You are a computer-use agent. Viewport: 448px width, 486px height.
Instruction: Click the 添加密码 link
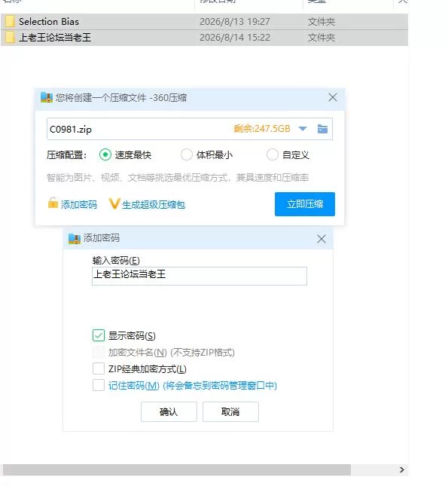(79, 204)
